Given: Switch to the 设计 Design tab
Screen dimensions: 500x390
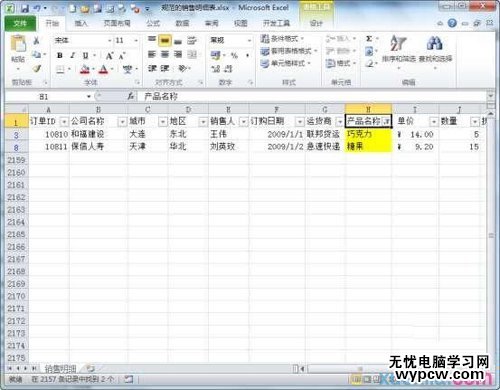Looking at the screenshot, I should [316, 23].
